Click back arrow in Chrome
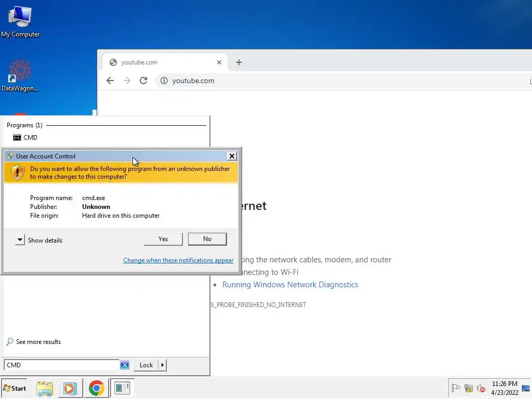 tap(110, 81)
